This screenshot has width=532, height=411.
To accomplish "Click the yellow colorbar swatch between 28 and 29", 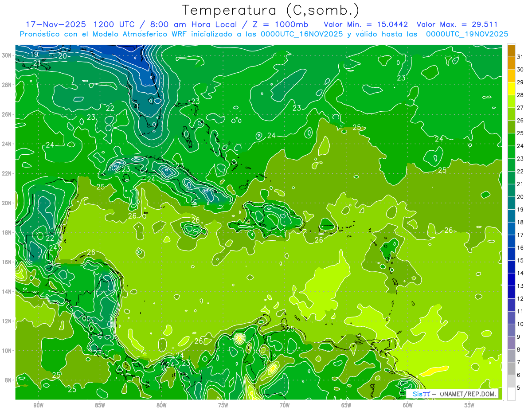I will click(x=511, y=89).
